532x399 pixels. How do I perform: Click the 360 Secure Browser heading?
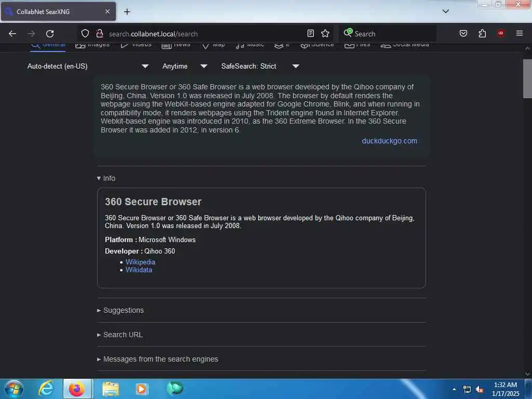(153, 202)
